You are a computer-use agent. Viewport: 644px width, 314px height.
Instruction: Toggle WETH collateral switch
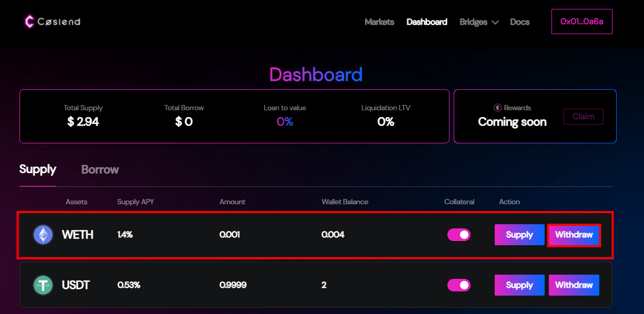458,235
